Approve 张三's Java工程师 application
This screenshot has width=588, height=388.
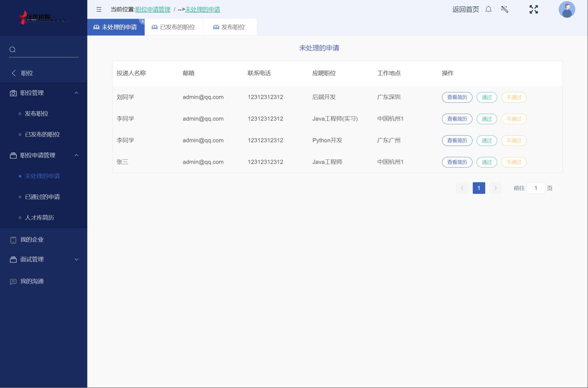tap(487, 162)
